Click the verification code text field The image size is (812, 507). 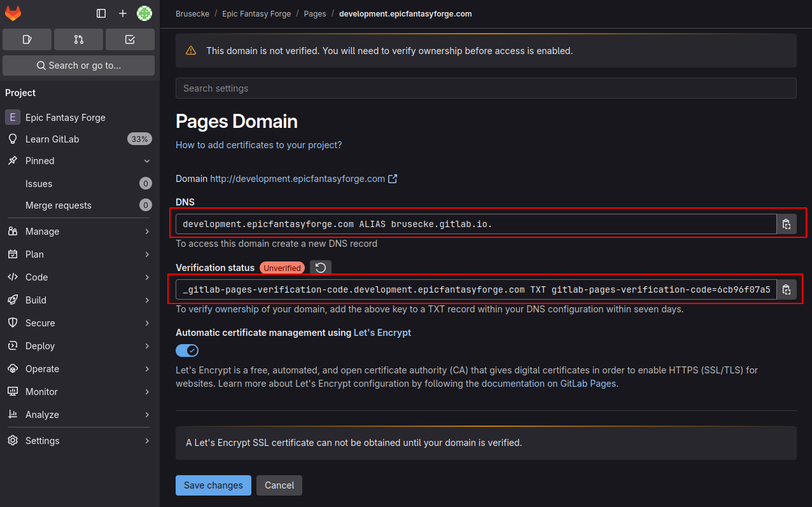click(x=476, y=290)
